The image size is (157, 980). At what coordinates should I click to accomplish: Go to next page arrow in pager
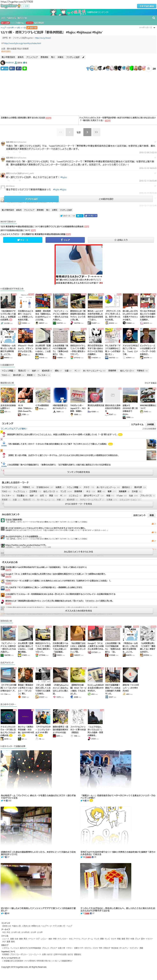pyautogui.click(x=87, y=132)
